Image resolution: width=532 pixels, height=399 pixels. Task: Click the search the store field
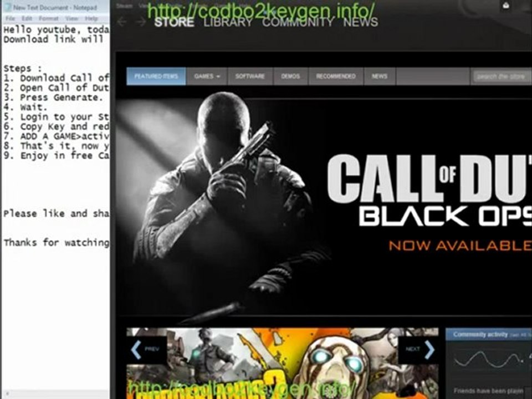click(x=502, y=76)
